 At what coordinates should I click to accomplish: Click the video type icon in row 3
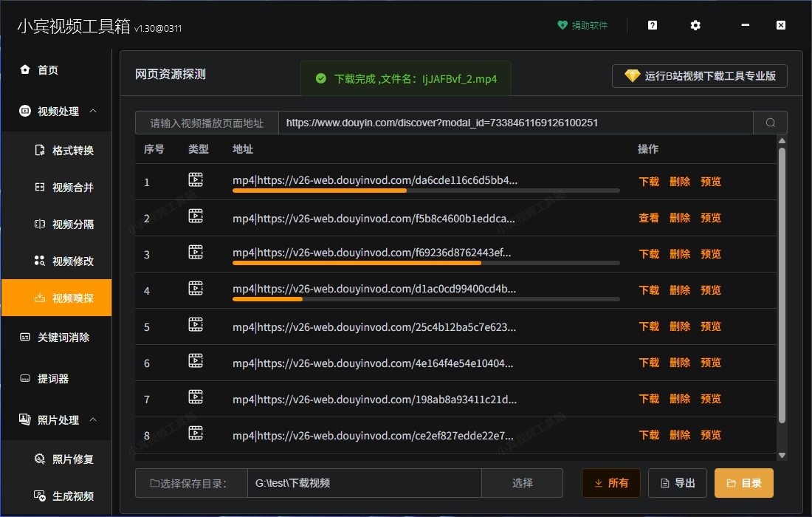tap(196, 251)
